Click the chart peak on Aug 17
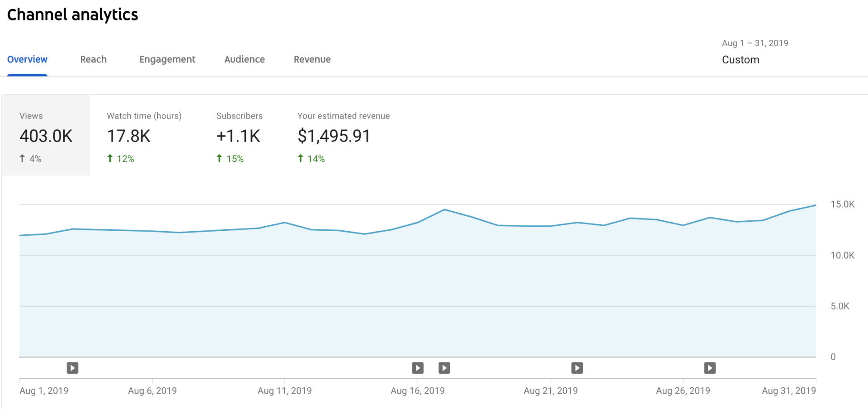868x409 pixels. click(444, 209)
